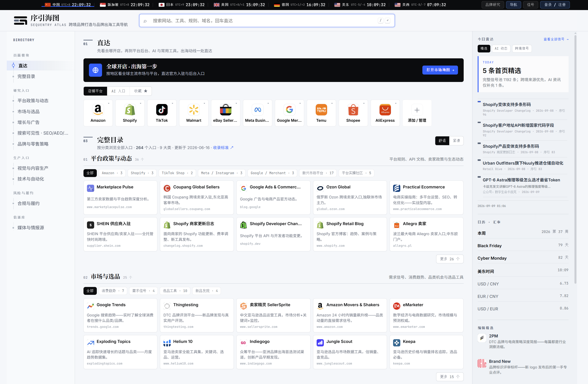This screenshot has width=588, height=384.
Task: Filter platform policy by Amazon · 3
Action: tap(112, 173)
